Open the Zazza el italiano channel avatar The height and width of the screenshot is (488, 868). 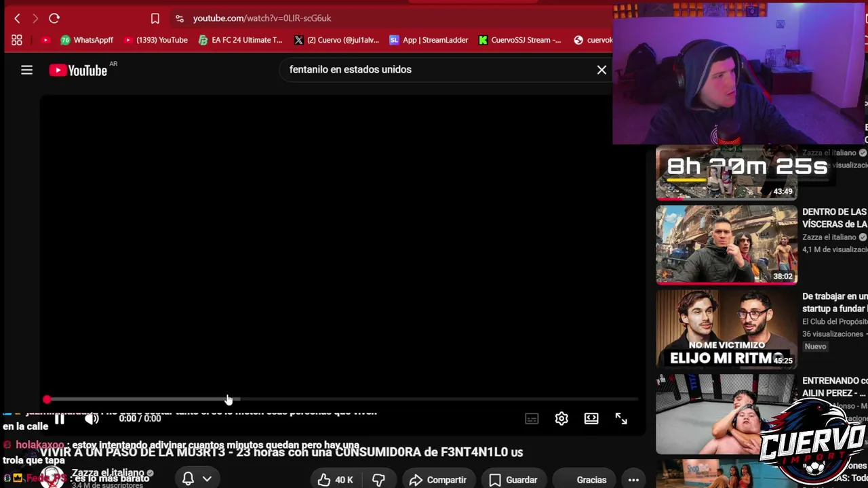[x=52, y=477]
